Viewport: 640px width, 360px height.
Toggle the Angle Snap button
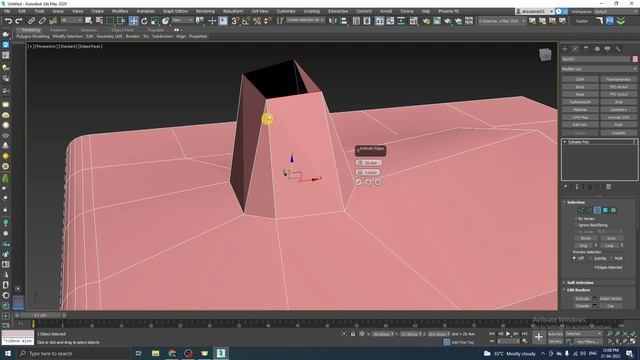pos(246,21)
